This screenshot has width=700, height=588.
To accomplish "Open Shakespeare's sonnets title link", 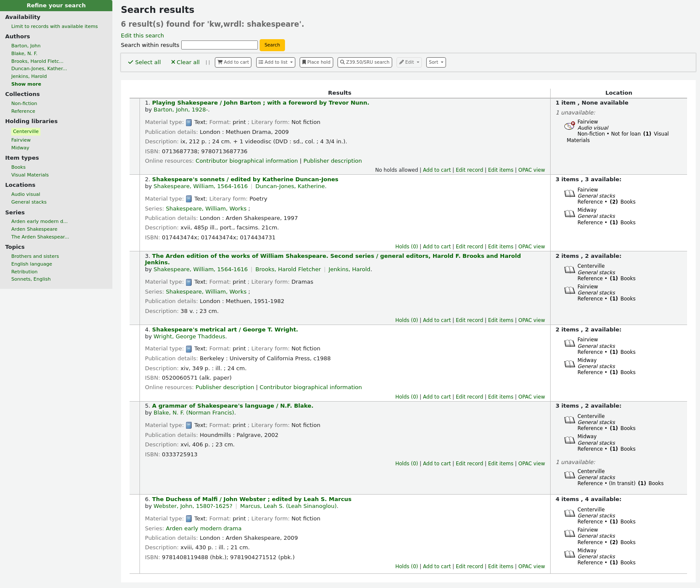I will 245,179.
